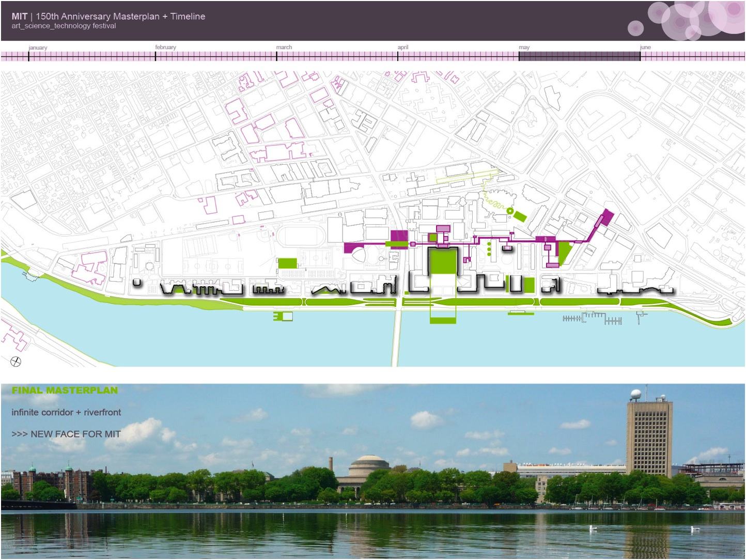
Task: Click the large green courtyard square on the map
Action: (x=443, y=261)
